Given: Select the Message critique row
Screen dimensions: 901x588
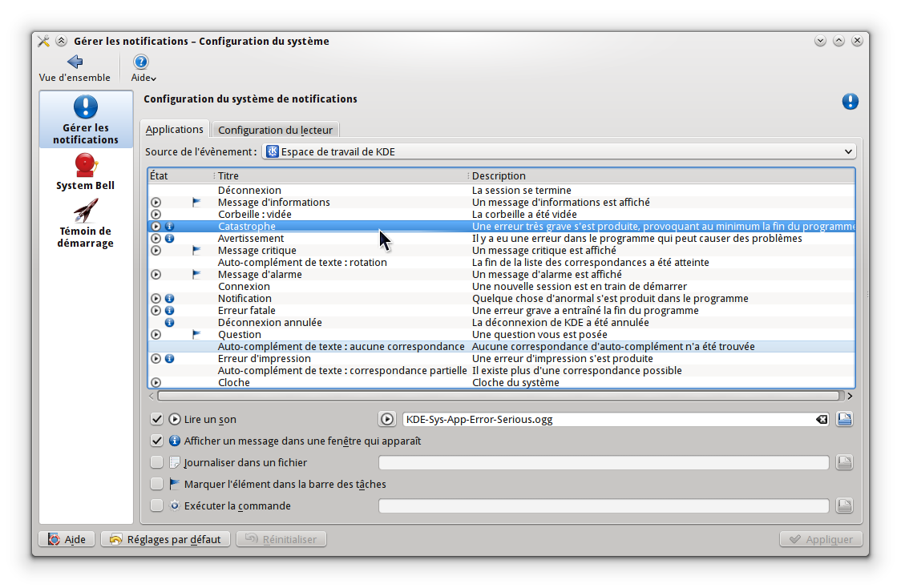Looking at the screenshot, I should point(501,251).
